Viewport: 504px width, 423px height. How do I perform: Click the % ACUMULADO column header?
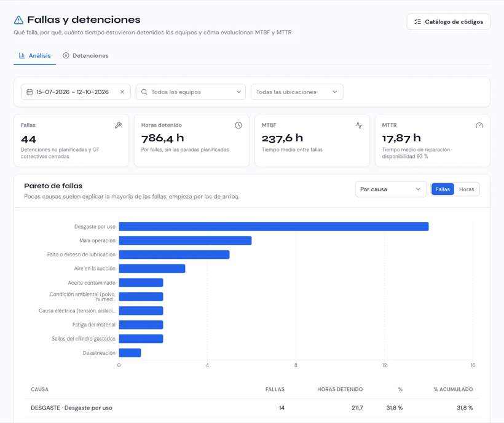coord(453,389)
